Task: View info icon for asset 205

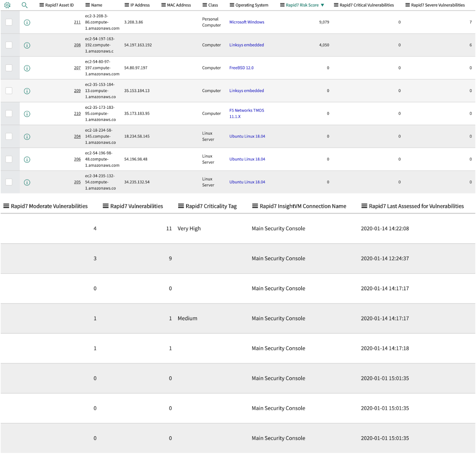Action: pos(27,182)
